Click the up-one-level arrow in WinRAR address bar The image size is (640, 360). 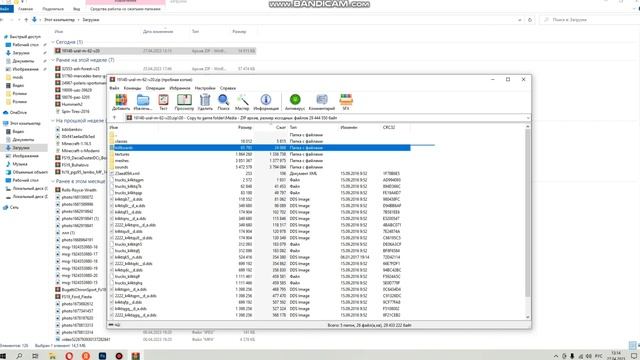[114, 118]
